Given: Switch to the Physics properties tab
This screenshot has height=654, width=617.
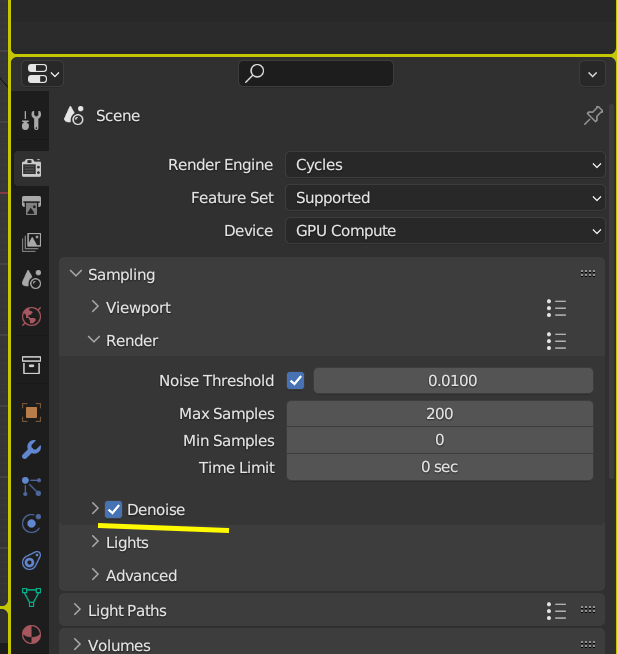Looking at the screenshot, I should 31,523.
